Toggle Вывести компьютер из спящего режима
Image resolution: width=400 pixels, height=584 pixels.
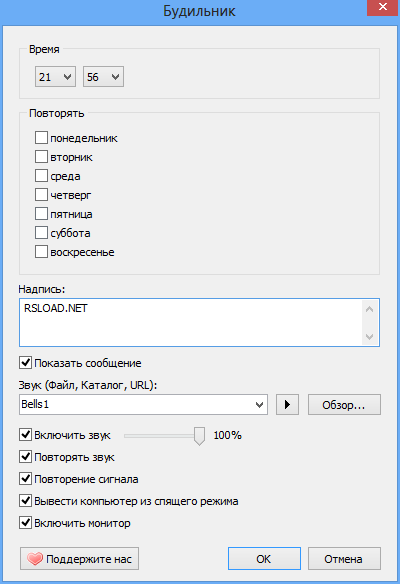(x=25, y=501)
